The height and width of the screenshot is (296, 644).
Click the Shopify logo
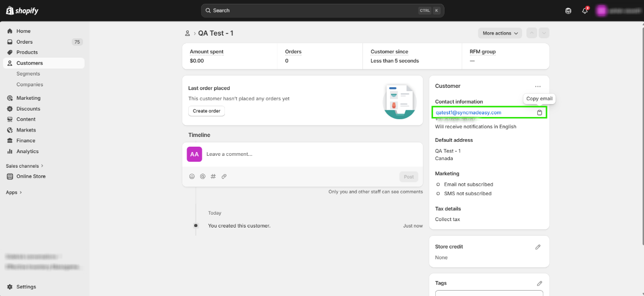click(22, 11)
